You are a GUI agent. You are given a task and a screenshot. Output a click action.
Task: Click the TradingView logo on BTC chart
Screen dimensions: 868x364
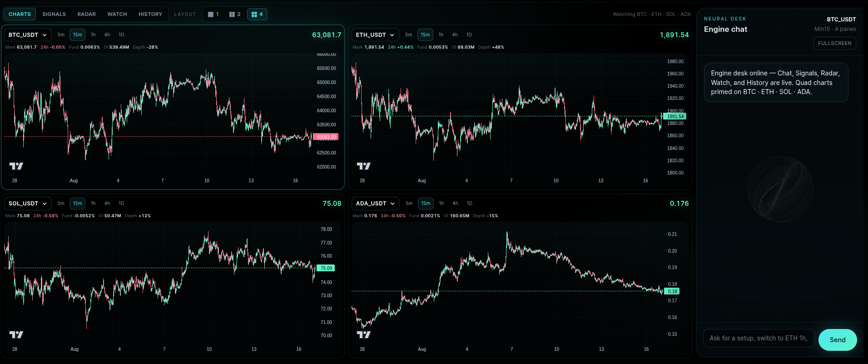pos(16,166)
